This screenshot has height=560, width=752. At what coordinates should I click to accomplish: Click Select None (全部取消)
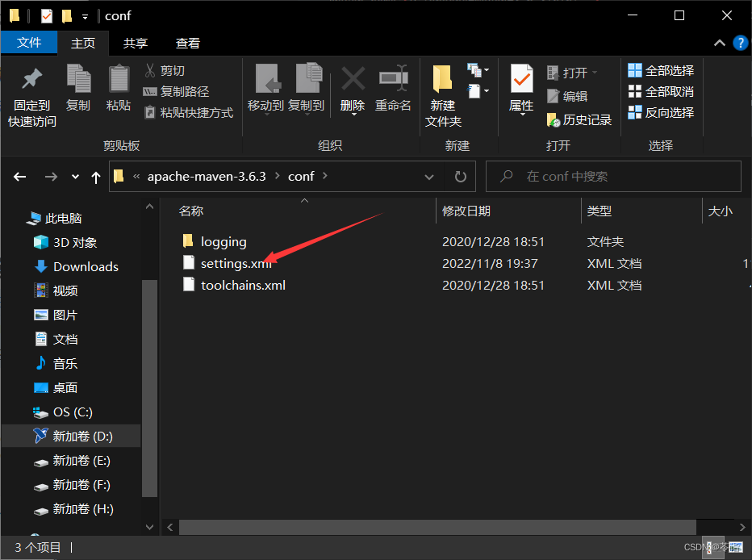(661, 91)
